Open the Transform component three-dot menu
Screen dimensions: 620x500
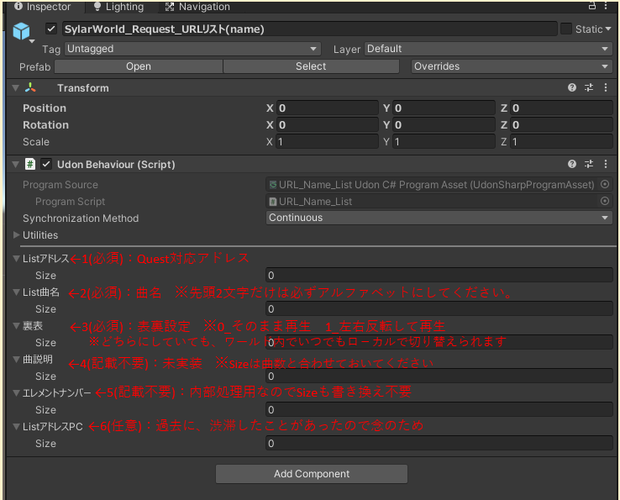click(x=605, y=87)
